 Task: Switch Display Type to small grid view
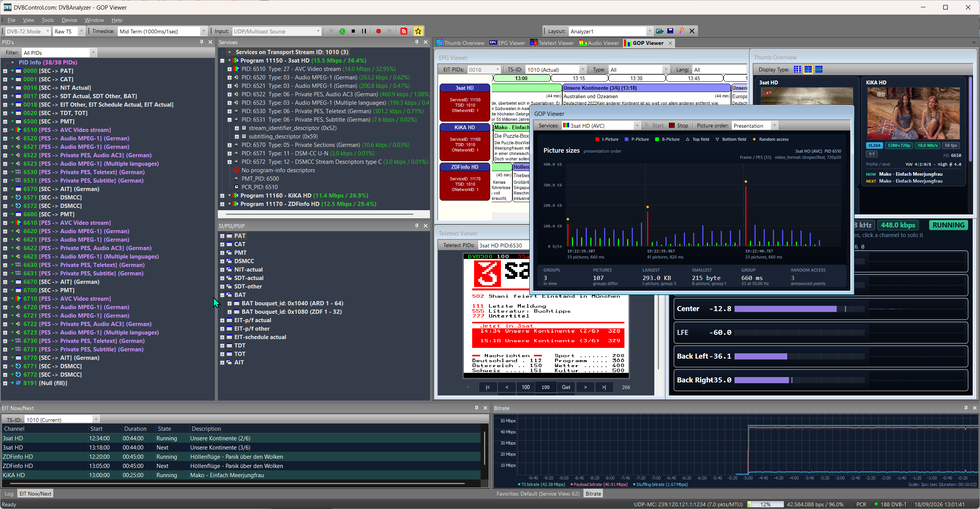(797, 69)
